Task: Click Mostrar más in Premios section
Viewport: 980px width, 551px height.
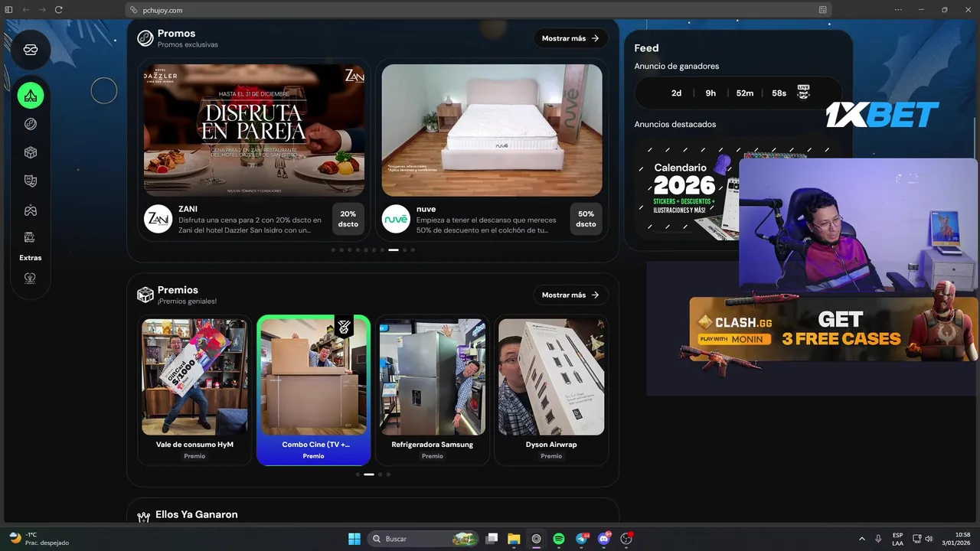Action: pyautogui.click(x=570, y=295)
